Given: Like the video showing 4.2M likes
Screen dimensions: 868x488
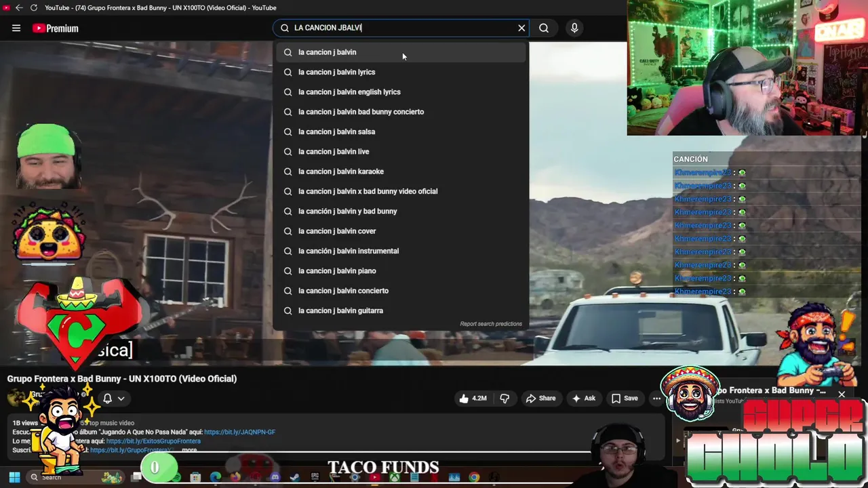Looking at the screenshot, I should (x=473, y=399).
